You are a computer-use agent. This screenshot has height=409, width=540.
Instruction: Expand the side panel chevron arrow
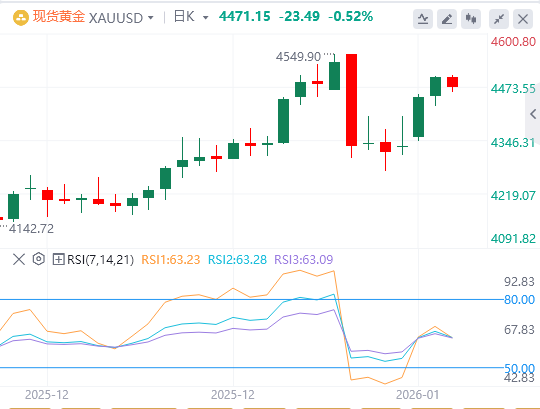coord(533,114)
